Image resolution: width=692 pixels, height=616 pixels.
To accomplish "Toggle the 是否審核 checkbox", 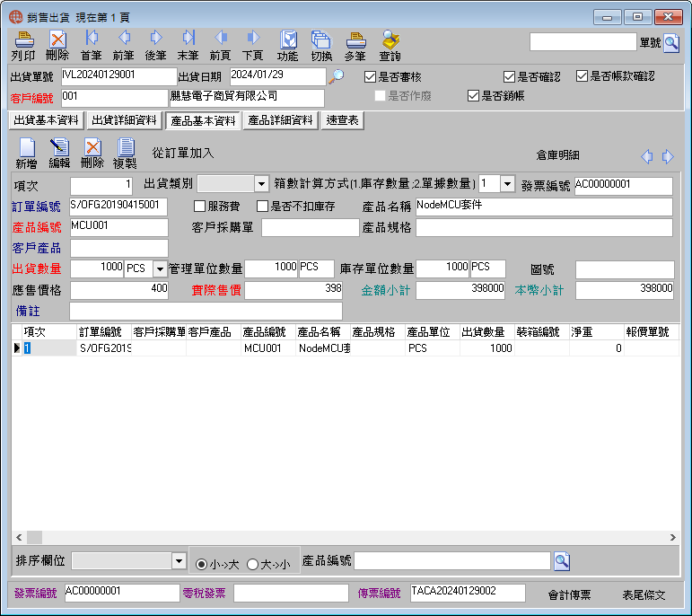I will click(x=370, y=77).
